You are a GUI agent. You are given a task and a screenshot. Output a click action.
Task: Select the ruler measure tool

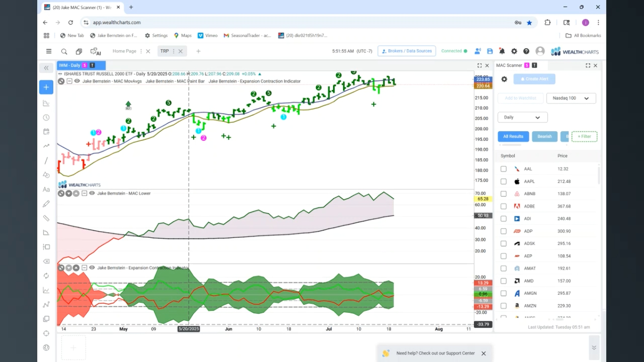[46, 218]
